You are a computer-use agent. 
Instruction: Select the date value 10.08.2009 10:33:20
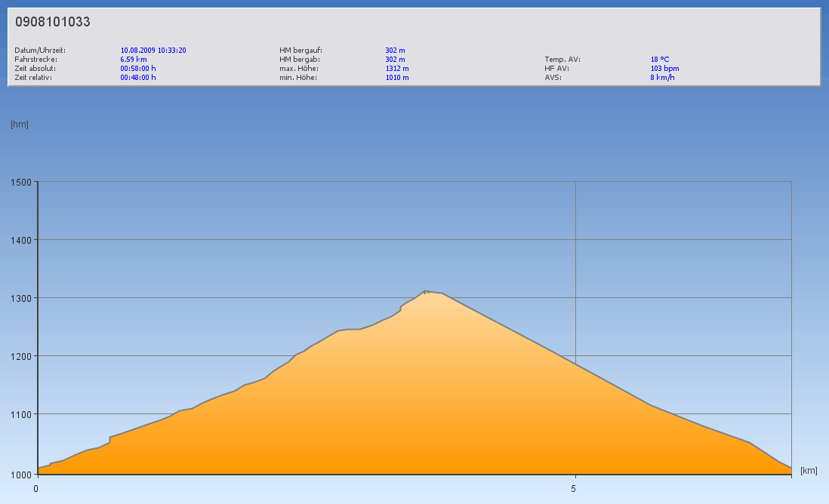pos(153,51)
